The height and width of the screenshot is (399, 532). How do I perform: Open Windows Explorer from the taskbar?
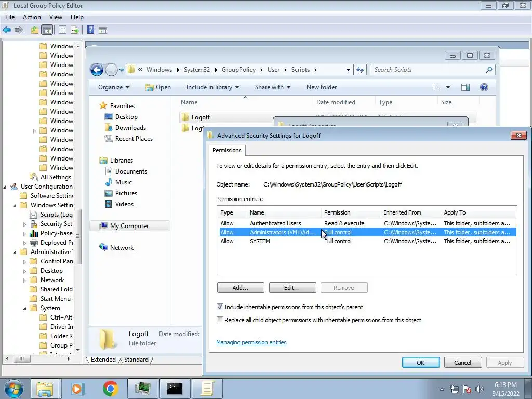click(45, 389)
